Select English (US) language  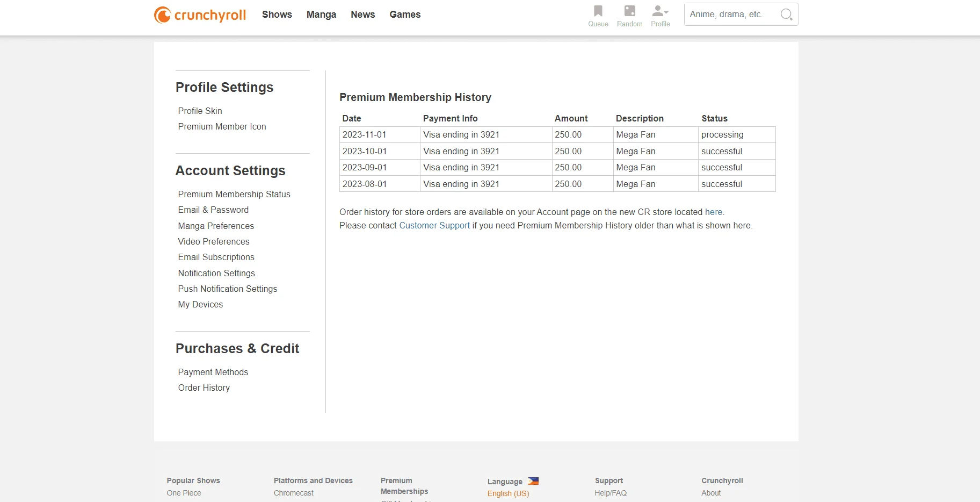point(508,493)
